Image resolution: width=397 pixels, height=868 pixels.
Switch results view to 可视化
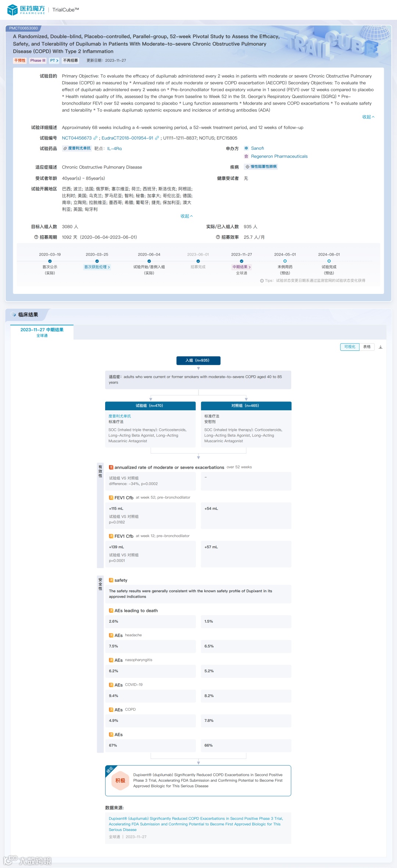tap(350, 347)
